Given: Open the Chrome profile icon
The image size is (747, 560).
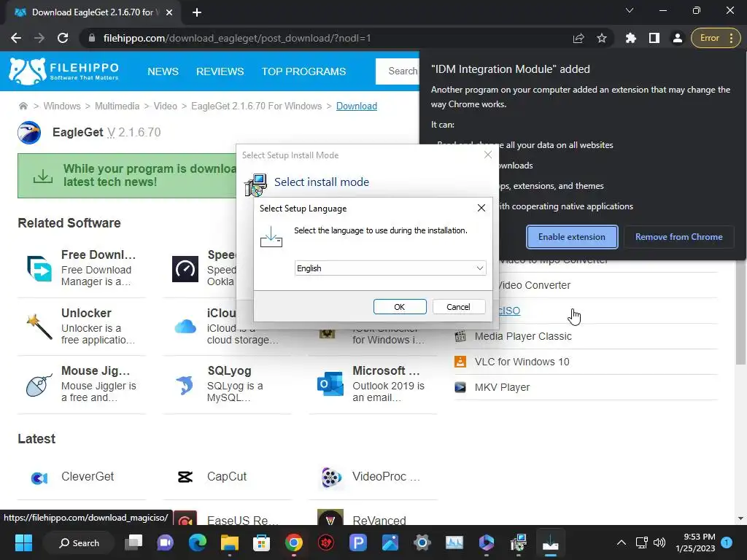Looking at the screenshot, I should (677, 38).
